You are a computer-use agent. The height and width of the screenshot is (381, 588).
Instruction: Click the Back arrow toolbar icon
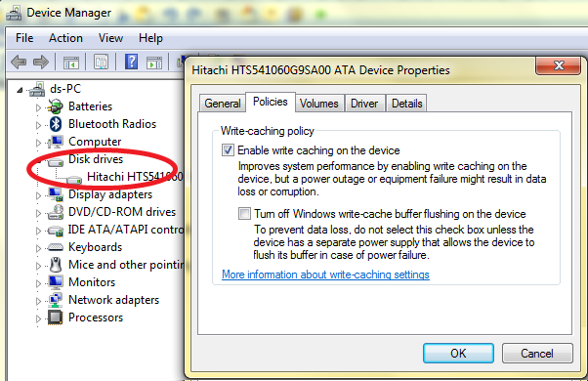(x=19, y=62)
